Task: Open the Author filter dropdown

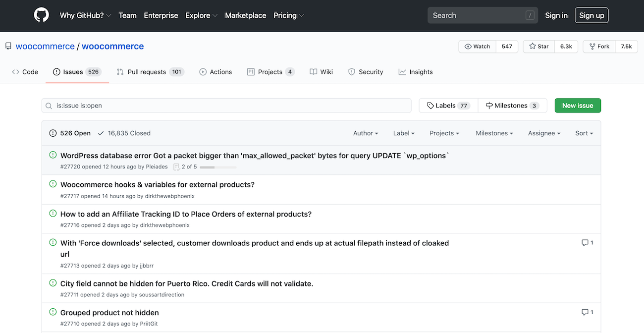Action: (x=366, y=133)
